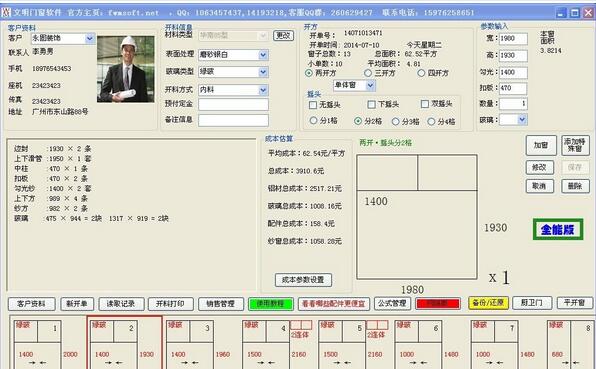Click the 铝材总成本 value
This screenshot has width=596, height=369.
pyautogui.click(x=326, y=188)
